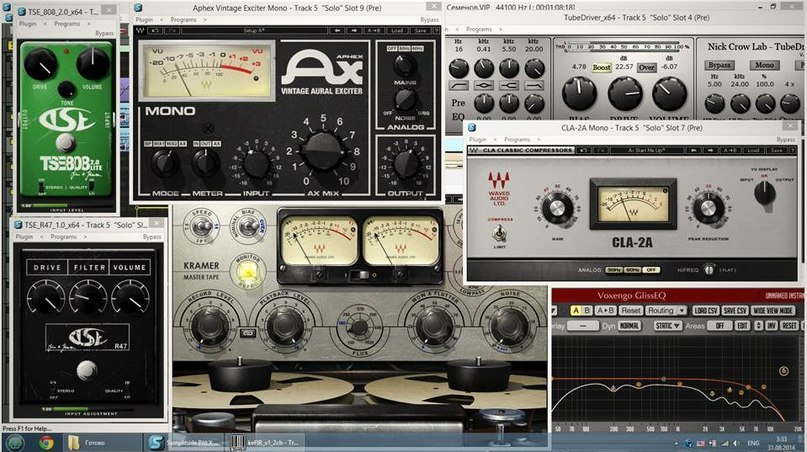The height and width of the screenshot is (452, 807).
Task: Click next preset arrow in Aphex Exciter toolbar
Action: tap(354, 31)
